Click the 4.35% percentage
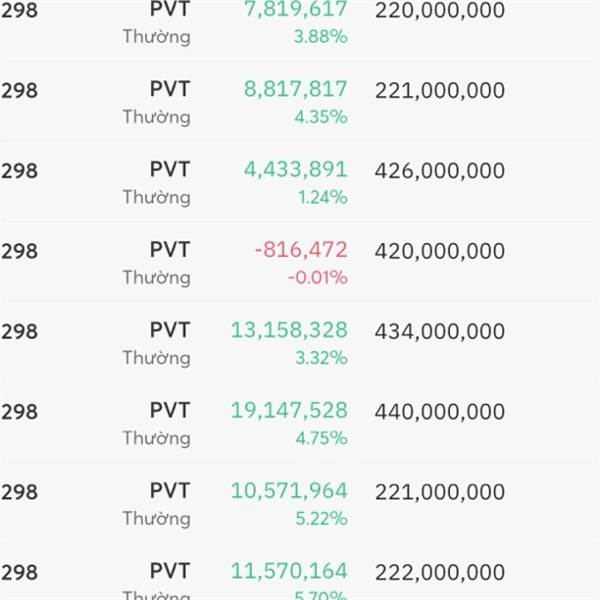The width and height of the screenshot is (600, 600). (x=320, y=117)
